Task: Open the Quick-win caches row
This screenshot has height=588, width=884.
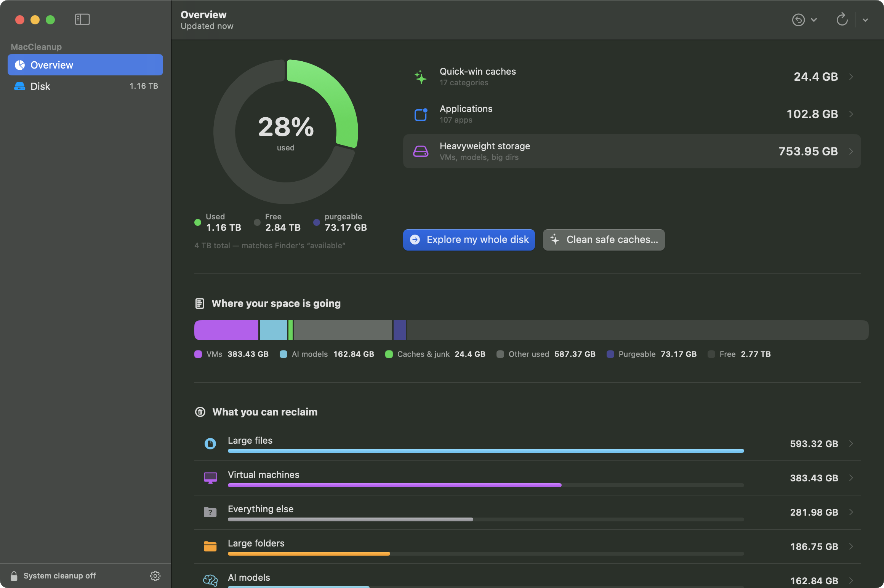Action: click(x=632, y=77)
